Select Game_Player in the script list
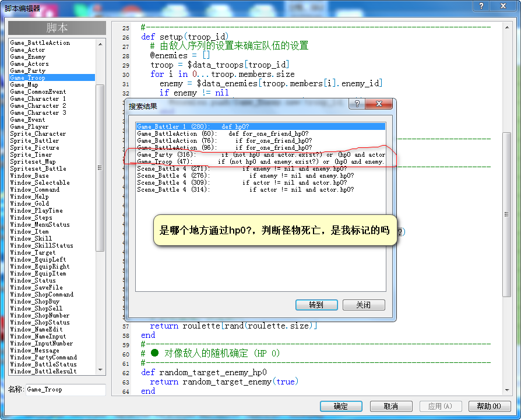This screenshot has height=420, width=521. pyautogui.click(x=29, y=126)
